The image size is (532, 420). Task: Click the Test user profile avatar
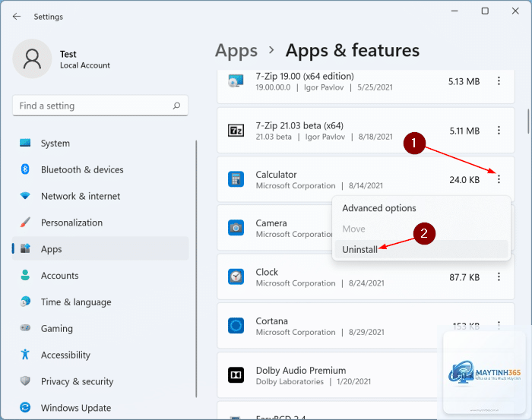click(x=32, y=58)
